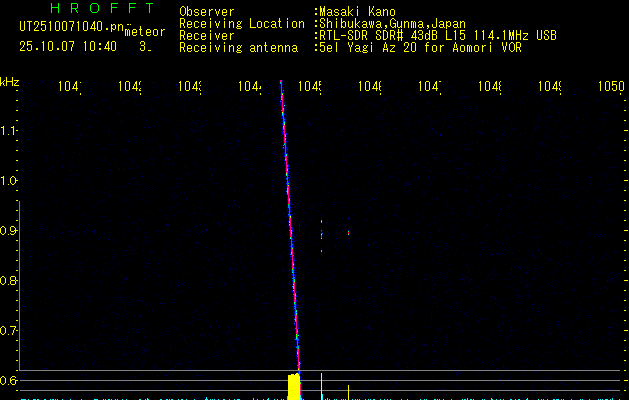Viewport: 629px width, 400px height.
Task: Click the 0.7 kHz axis tick label
Action: [x=9, y=331]
